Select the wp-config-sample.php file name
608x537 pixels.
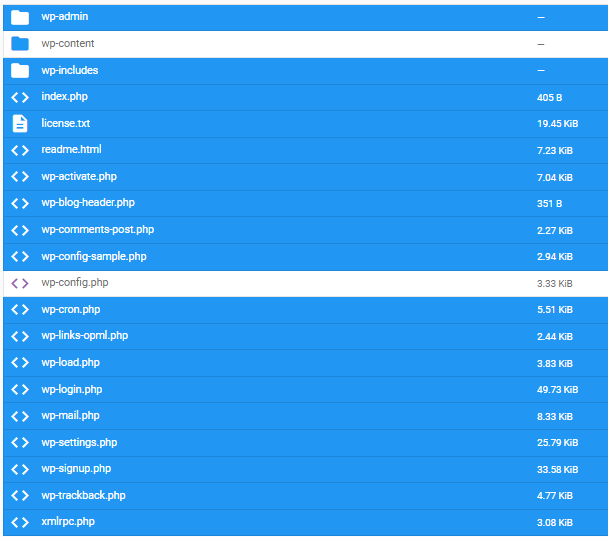click(94, 256)
